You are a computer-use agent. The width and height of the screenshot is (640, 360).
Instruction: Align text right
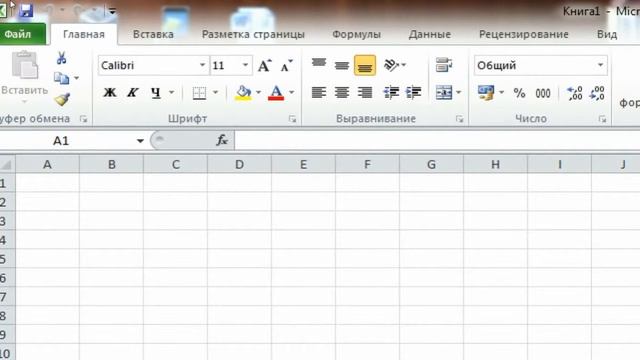click(x=365, y=93)
